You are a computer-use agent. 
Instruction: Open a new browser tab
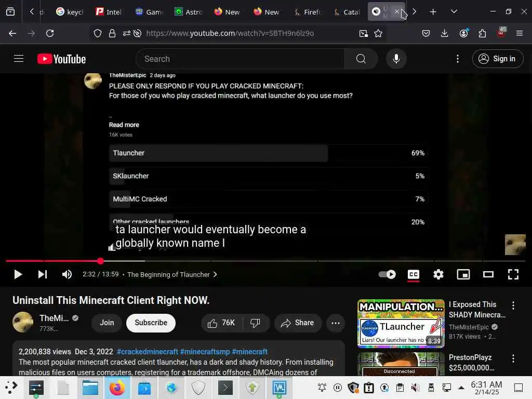pyautogui.click(x=433, y=12)
